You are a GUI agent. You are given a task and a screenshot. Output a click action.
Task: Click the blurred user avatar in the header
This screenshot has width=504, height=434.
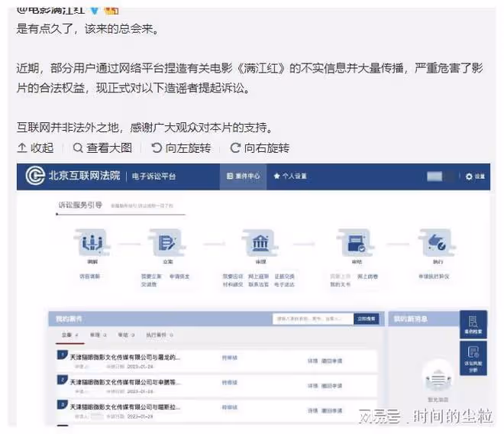coord(435,176)
